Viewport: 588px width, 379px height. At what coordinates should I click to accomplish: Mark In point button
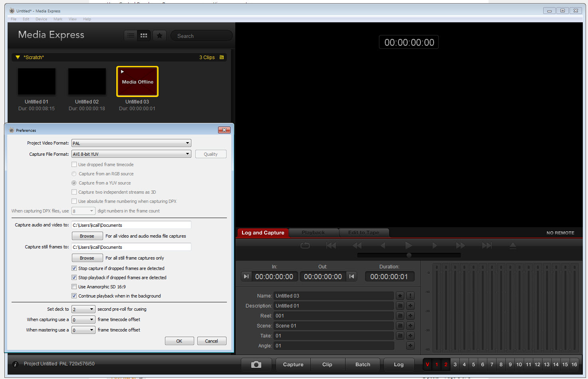246,276
